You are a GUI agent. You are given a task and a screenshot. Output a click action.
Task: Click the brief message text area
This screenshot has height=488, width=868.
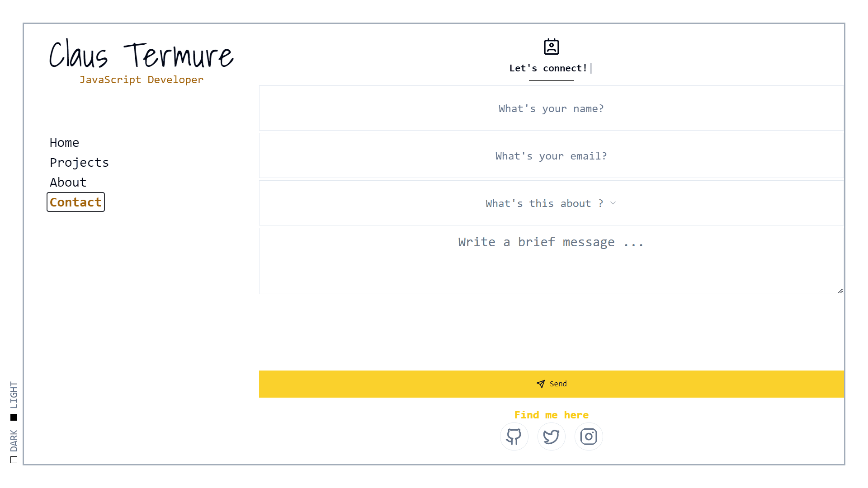(551, 261)
